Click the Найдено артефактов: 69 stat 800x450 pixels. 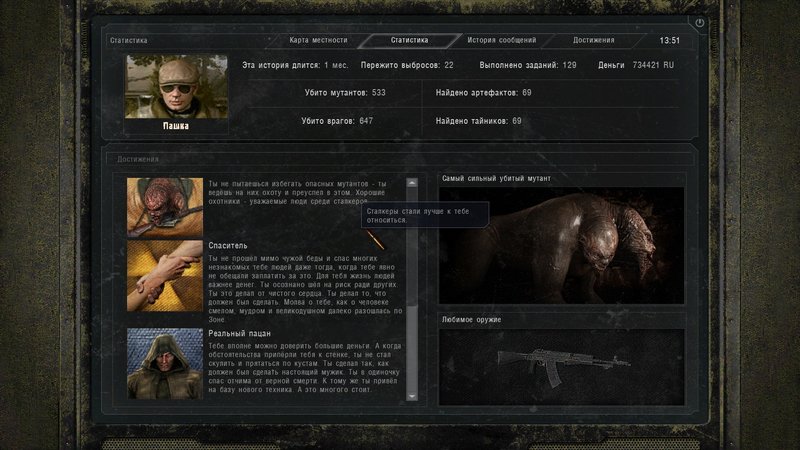click(483, 93)
